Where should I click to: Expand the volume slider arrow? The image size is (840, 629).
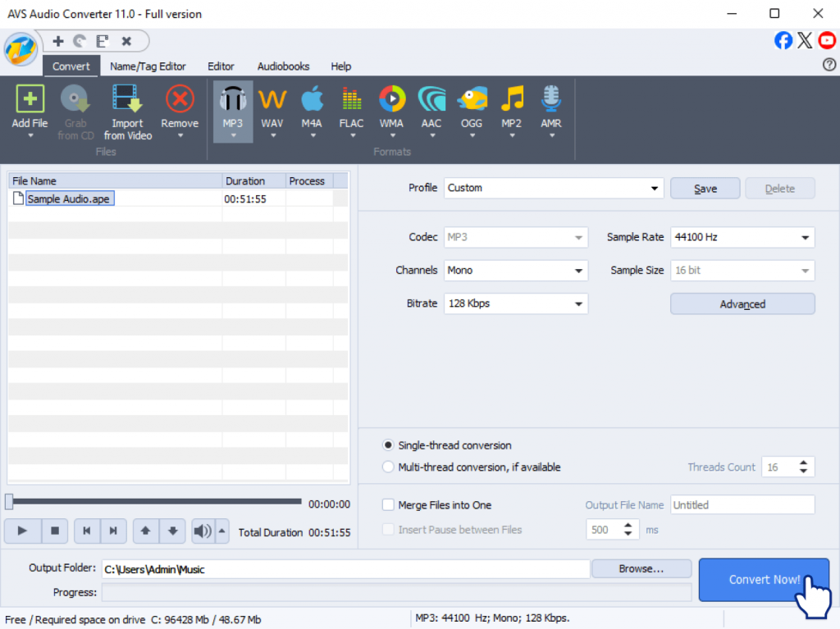coord(221,531)
